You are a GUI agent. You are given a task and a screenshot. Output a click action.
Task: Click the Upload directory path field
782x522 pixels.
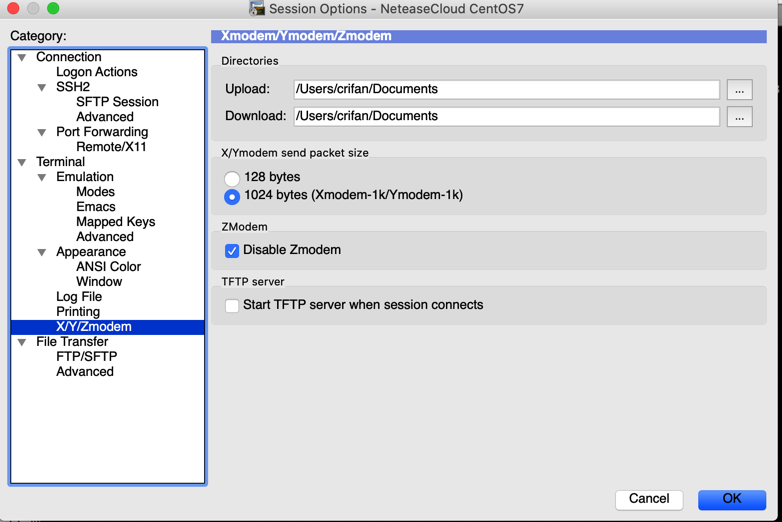tap(506, 89)
